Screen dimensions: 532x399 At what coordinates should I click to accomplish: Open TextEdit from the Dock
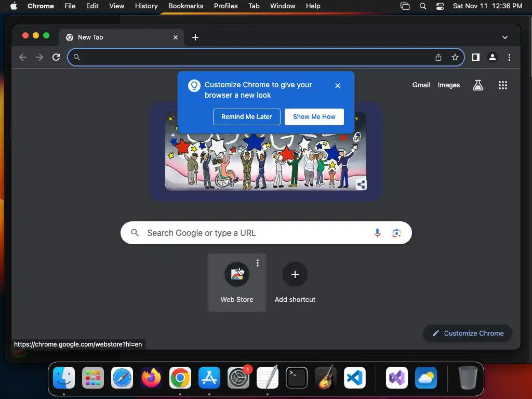pos(268,377)
